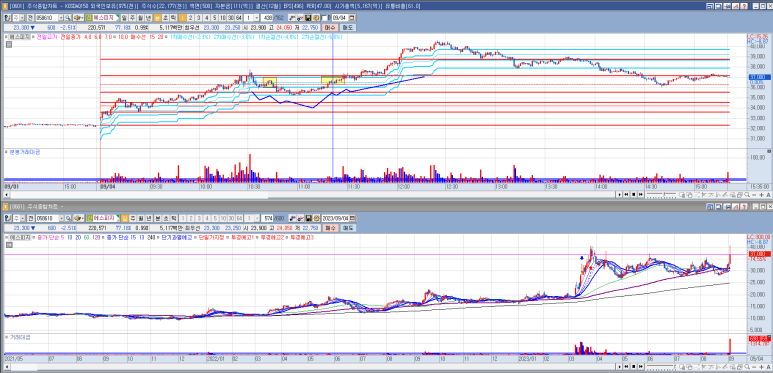
Task: Open calendar picker beside 2023/09/04 date
Action: pos(352,218)
